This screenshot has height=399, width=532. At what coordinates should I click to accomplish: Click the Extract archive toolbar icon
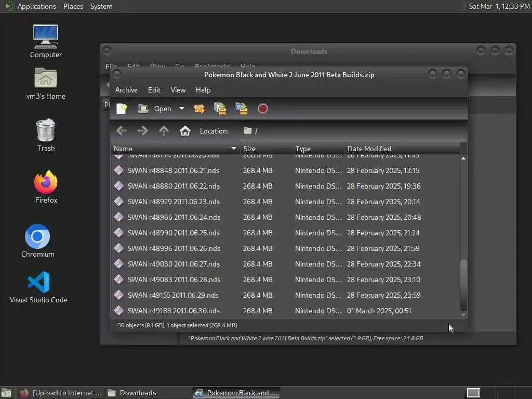click(199, 109)
